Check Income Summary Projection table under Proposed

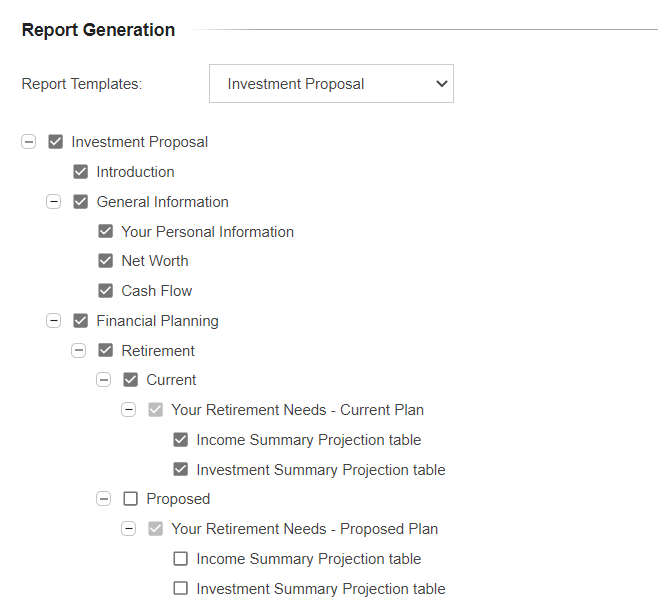pyautogui.click(x=181, y=559)
